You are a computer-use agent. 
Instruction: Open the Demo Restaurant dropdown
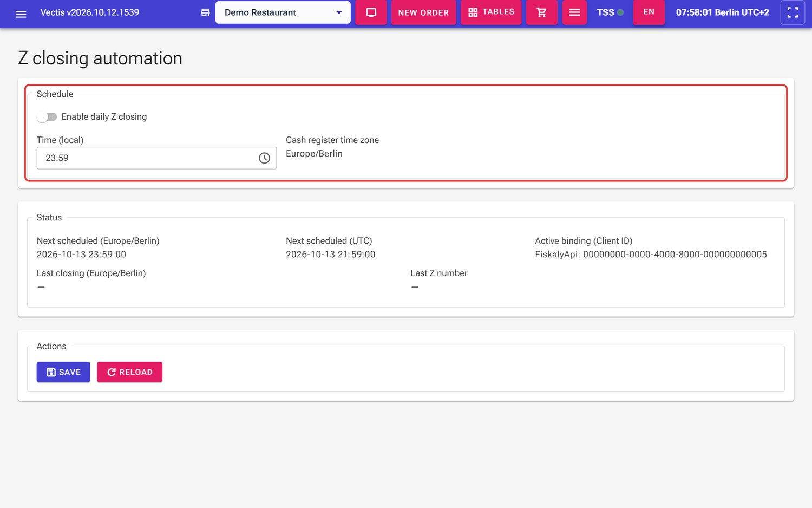(x=283, y=12)
